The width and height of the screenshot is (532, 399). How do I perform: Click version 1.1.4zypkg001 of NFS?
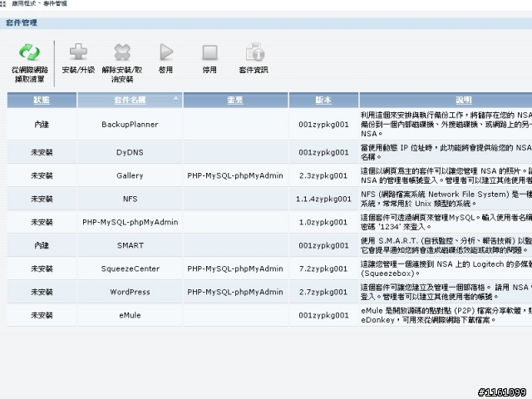pos(323,199)
